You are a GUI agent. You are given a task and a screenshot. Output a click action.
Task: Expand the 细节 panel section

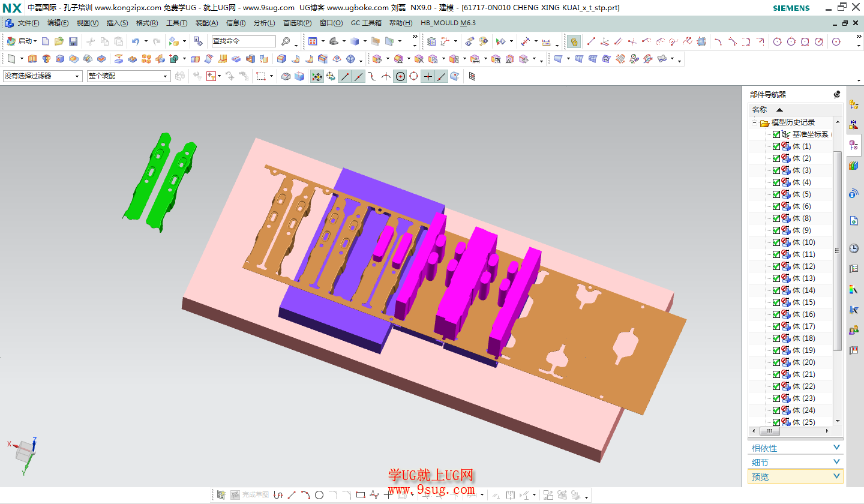(x=796, y=463)
